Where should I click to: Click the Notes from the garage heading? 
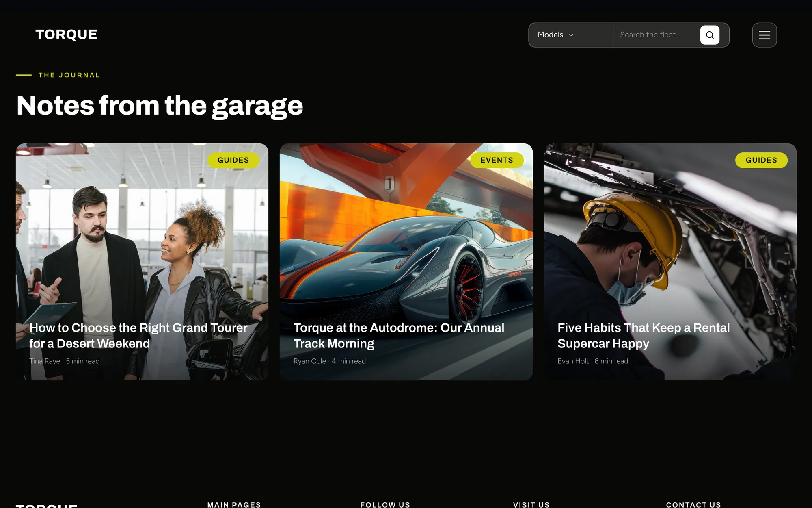(160, 106)
